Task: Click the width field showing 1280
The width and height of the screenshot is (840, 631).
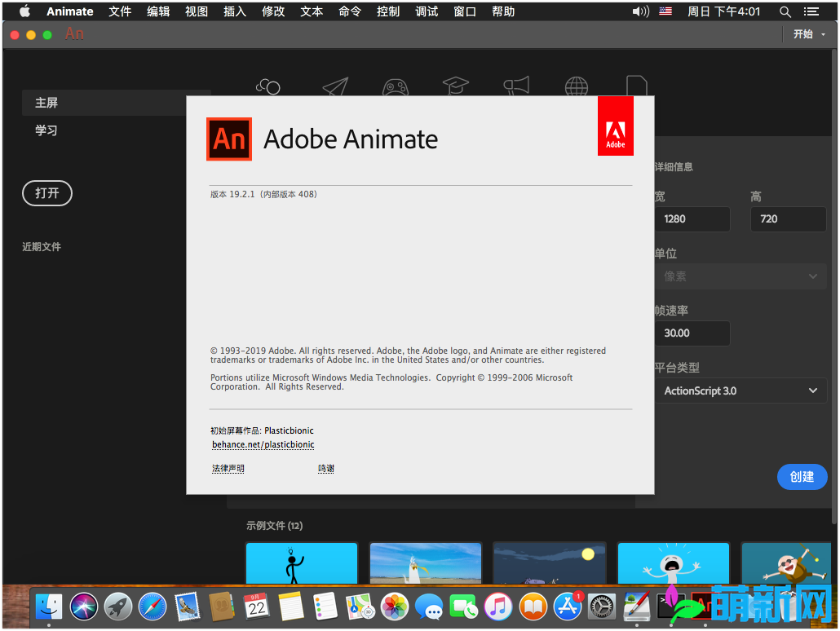Action: point(692,219)
